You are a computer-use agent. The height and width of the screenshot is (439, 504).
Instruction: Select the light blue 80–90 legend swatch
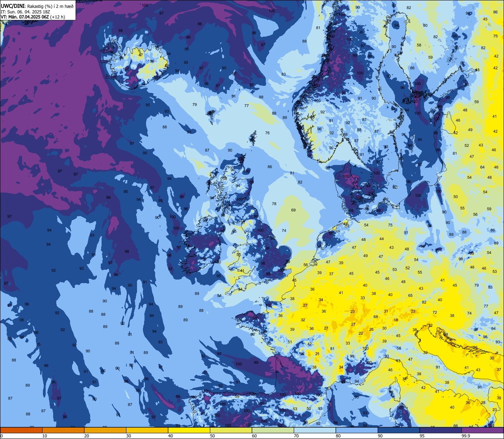click(357, 430)
